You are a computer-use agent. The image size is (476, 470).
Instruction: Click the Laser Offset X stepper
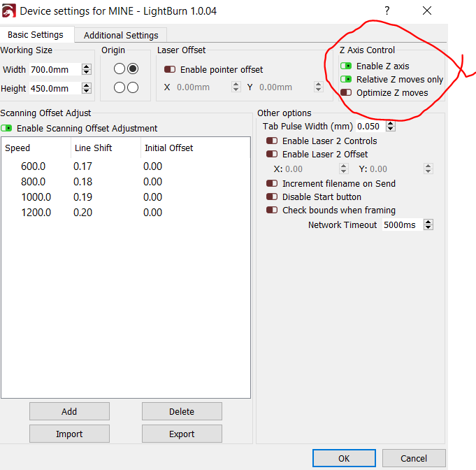click(236, 87)
